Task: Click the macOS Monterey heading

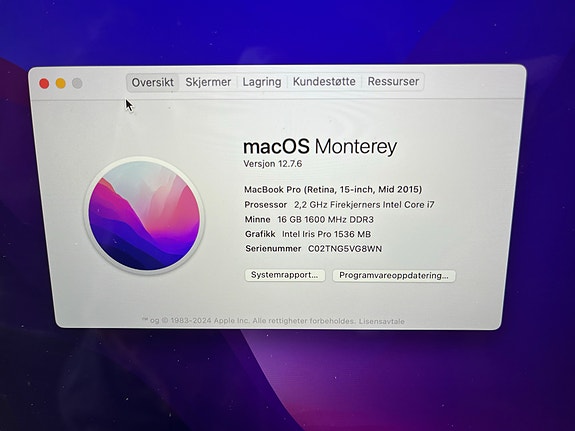Action: pyautogui.click(x=320, y=147)
